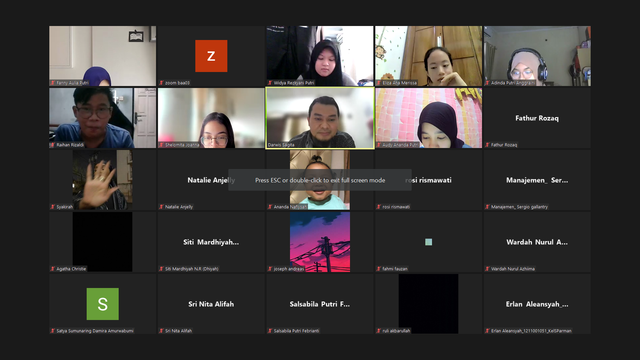The image size is (640, 360).
Task: Click fahmi fauzan's small teal square avatar
Action: point(428,242)
